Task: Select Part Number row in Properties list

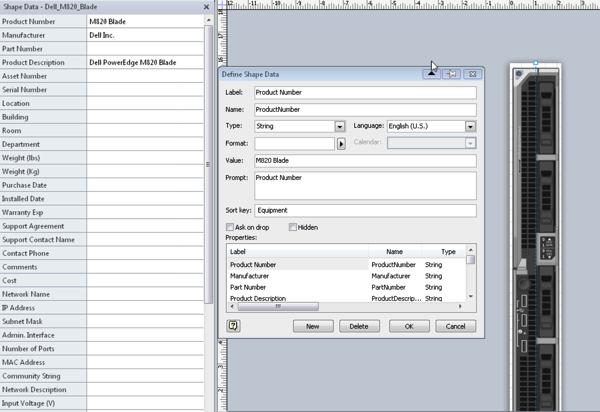Action: tap(346, 287)
